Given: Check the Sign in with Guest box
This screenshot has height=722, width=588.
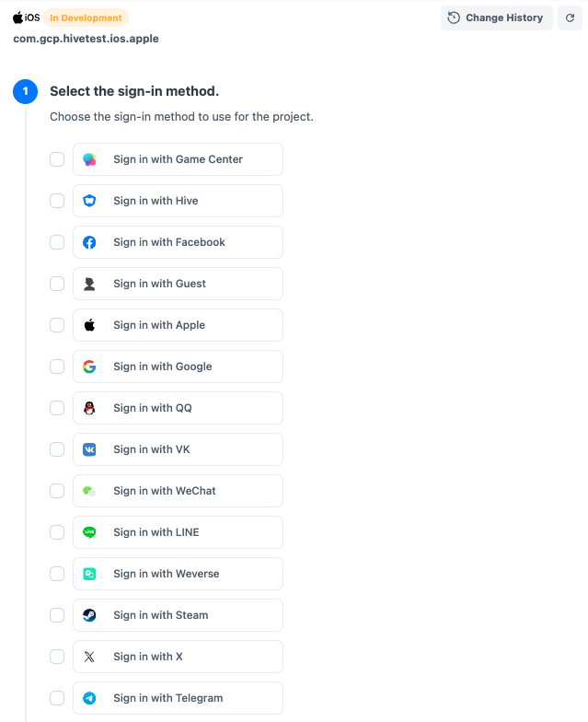Looking at the screenshot, I should (57, 284).
